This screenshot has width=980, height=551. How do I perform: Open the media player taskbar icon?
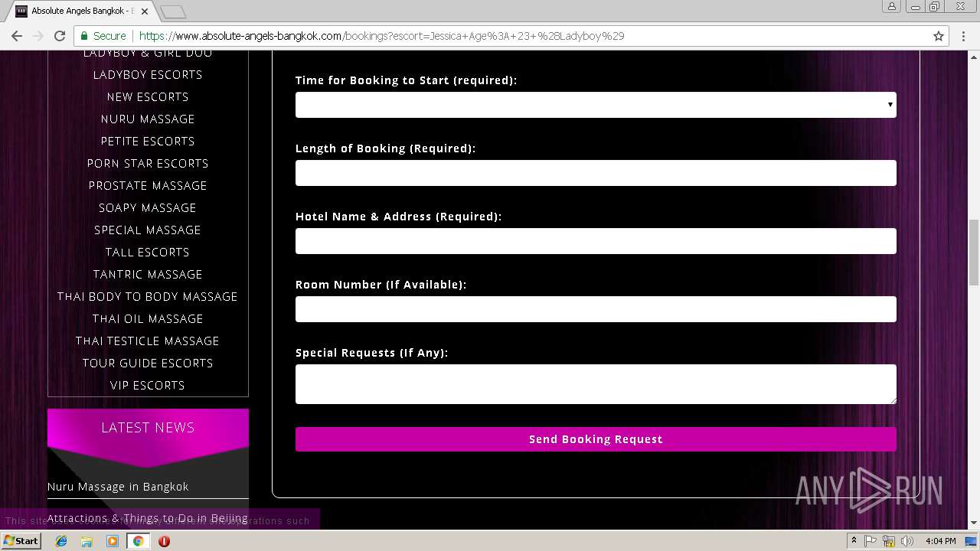tap(113, 541)
